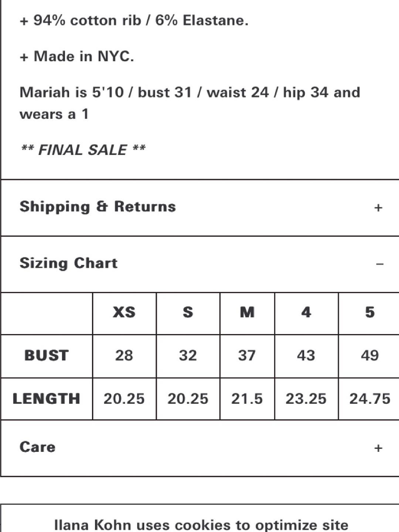The width and height of the screenshot is (399, 532).
Task: Click the Ilana Kohn cookies notice
Action: click(x=201, y=525)
